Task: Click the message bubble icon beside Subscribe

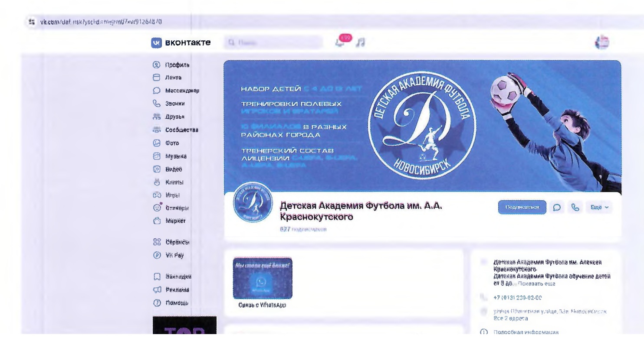Action: click(x=557, y=207)
